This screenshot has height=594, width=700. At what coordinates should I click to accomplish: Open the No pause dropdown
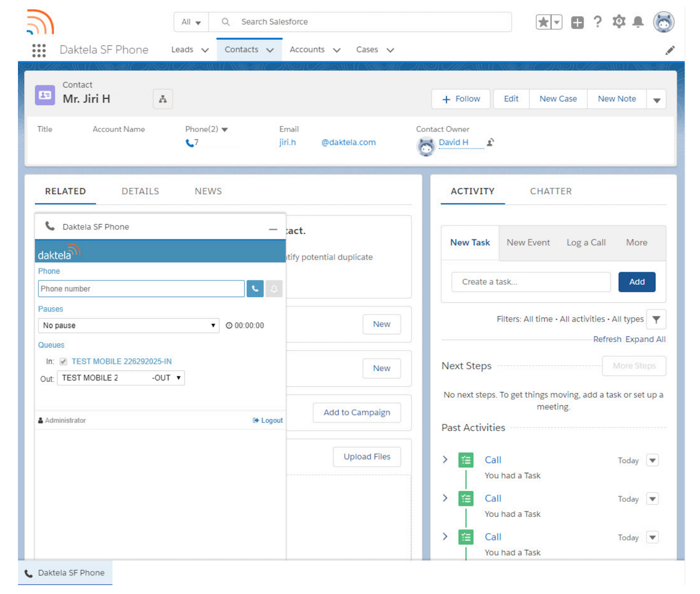pos(129,326)
